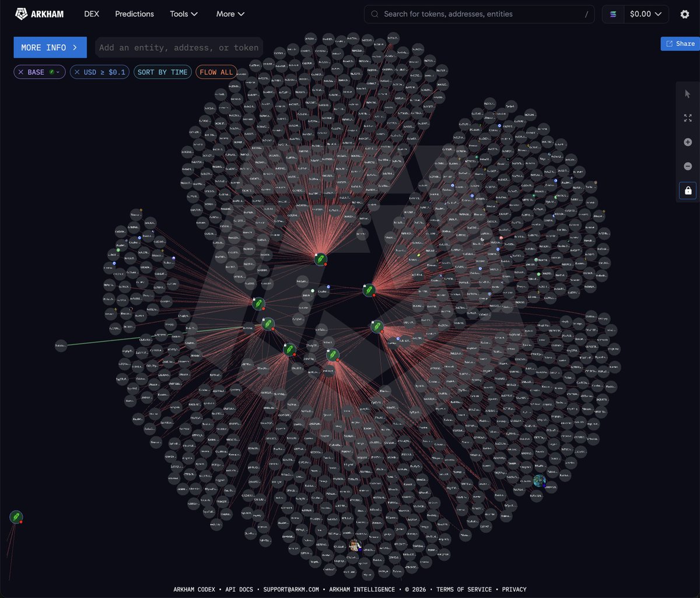This screenshot has width=700, height=598.
Task: Expand the More menu
Action: click(230, 14)
